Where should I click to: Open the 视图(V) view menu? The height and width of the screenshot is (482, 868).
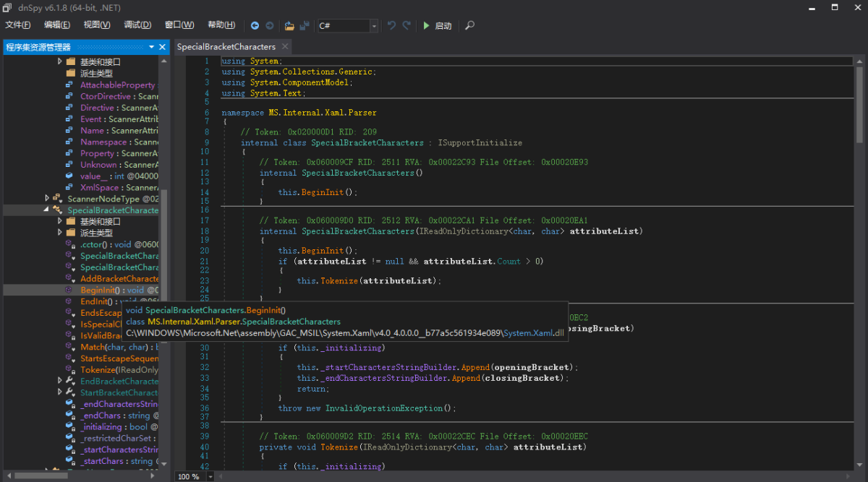click(x=96, y=25)
